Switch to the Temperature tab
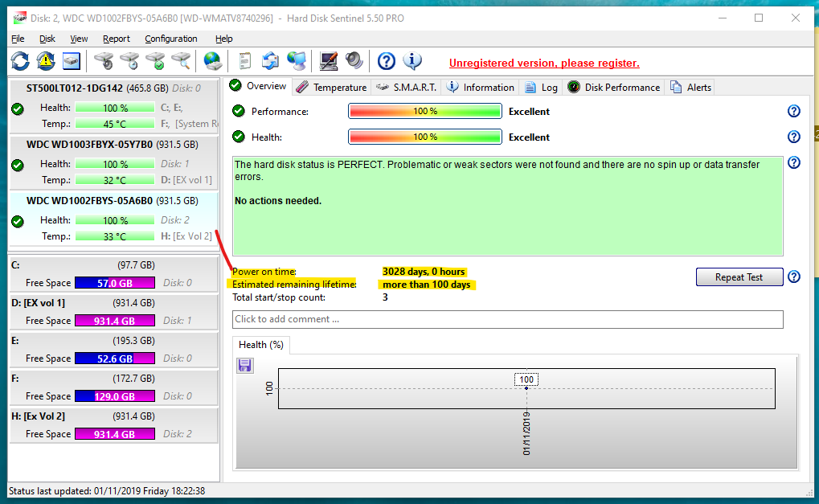 (331, 88)
